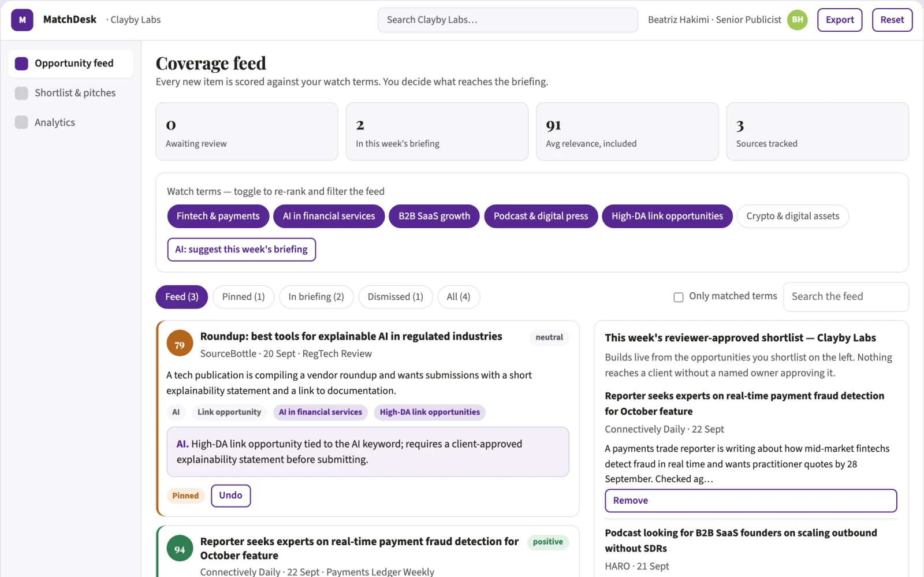Toggle AI in financial services watch term
This screenshot has height=577, width=924.
pos(329,216)
